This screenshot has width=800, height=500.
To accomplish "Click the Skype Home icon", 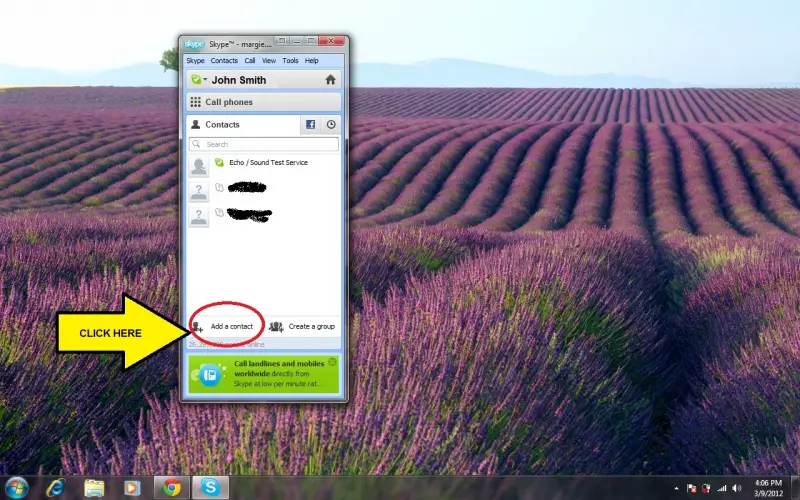I will 331,80.
